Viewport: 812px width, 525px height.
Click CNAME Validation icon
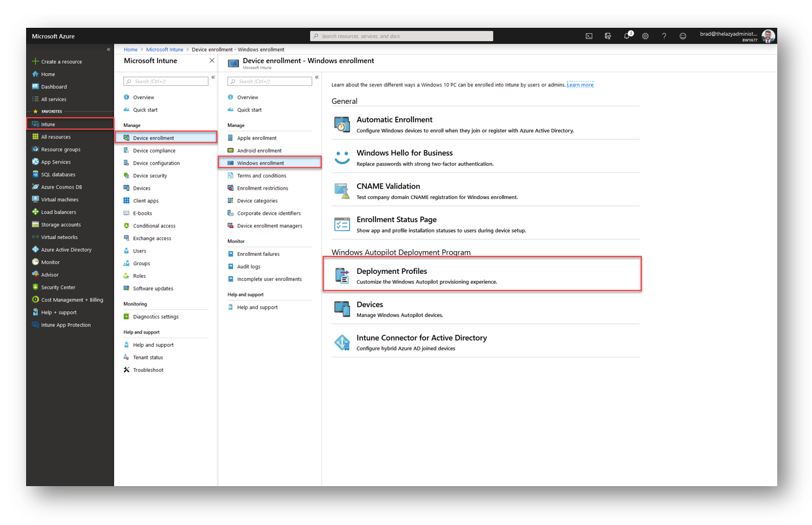[x=342, y=191]
